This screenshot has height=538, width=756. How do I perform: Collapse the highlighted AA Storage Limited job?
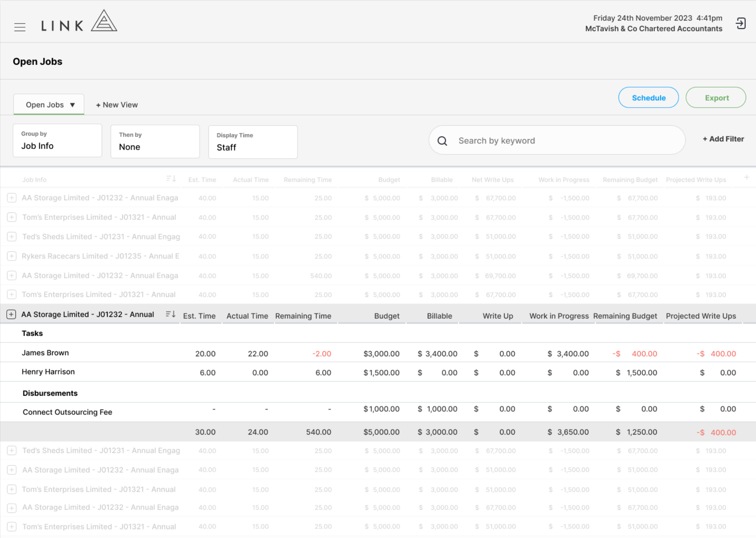(11, 314)
